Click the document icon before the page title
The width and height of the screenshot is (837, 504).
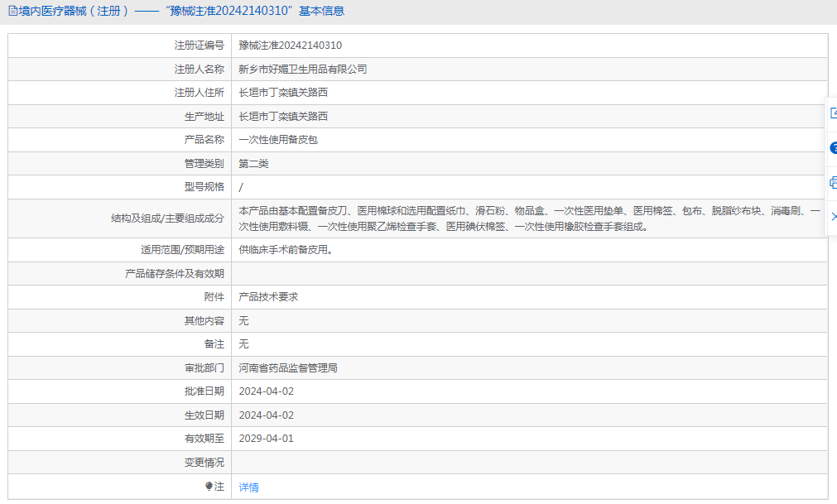tap(12, 11)
